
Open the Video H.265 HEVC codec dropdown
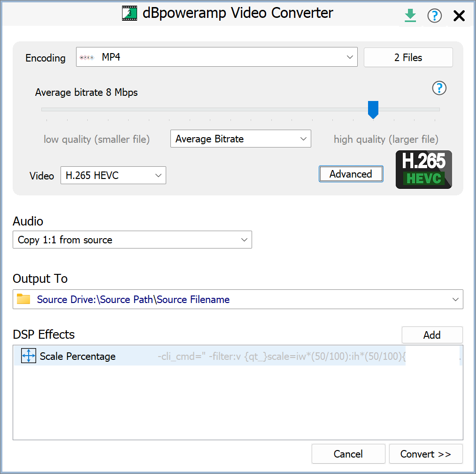tap(158, 176)
